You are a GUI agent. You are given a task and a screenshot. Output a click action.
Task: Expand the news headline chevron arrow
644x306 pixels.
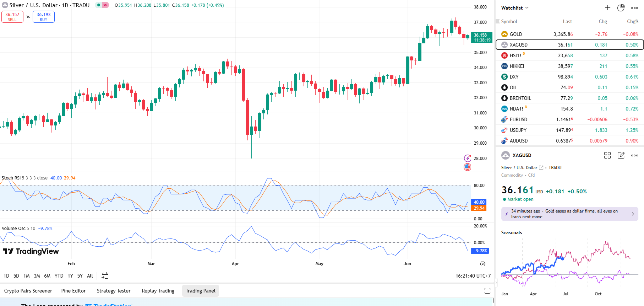pyautogui.click(x=633, y=214)
